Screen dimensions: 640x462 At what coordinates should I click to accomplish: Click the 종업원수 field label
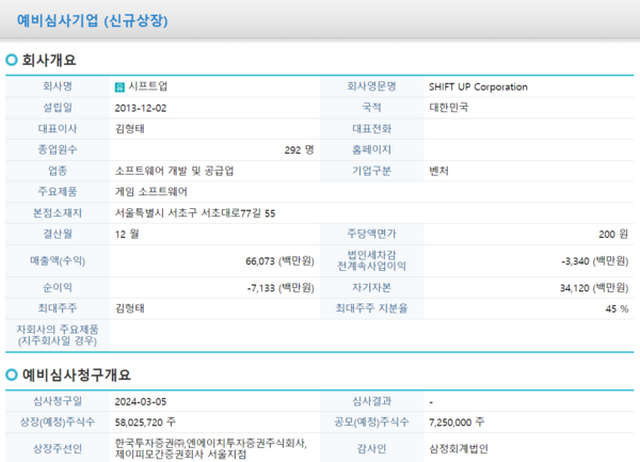pos(57,150)
